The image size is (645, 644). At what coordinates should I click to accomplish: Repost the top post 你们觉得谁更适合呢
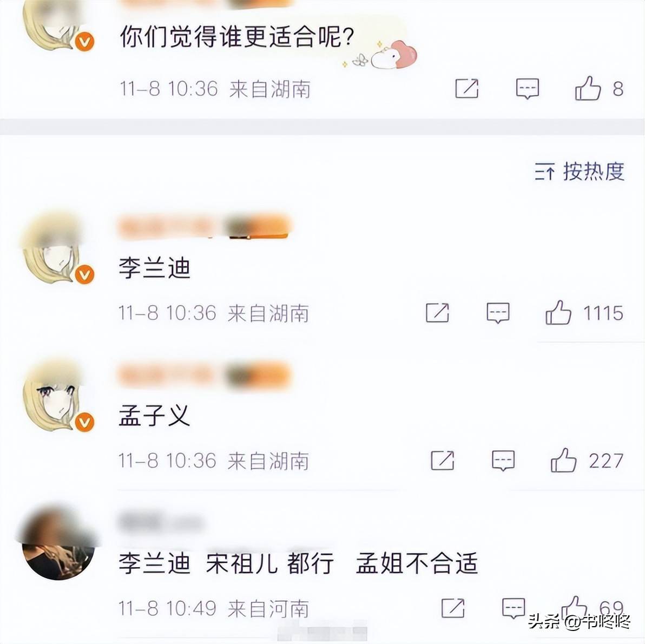point(467,88)
